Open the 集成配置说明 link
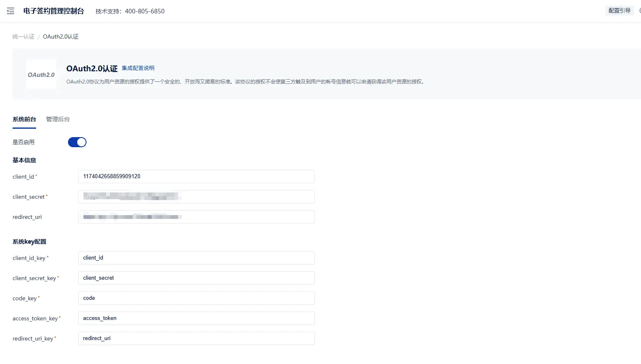Image resolution: width=641 pixels, height=364 pixels. (138, 68)
